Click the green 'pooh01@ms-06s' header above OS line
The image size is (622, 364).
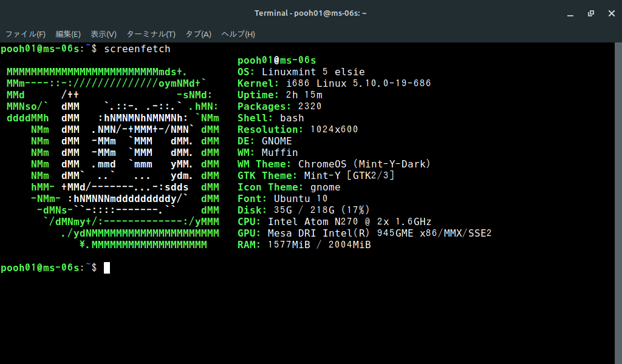277,60
